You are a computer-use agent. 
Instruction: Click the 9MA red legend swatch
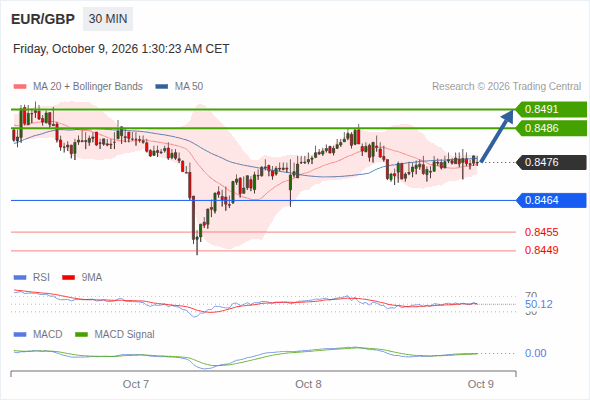coord(68,278)
